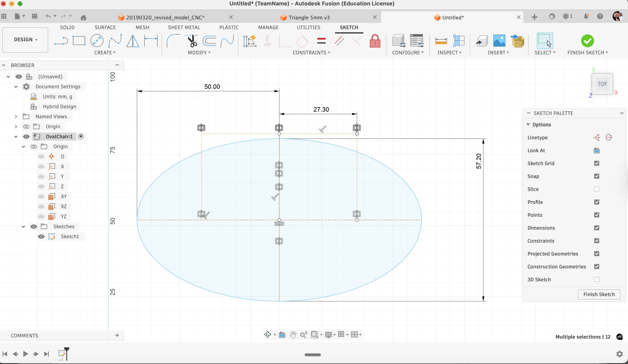The width and height of the screenshot is (628, 364).
Task: Select the Trim tool with scissors icon
Action: [x=192, y=41]
